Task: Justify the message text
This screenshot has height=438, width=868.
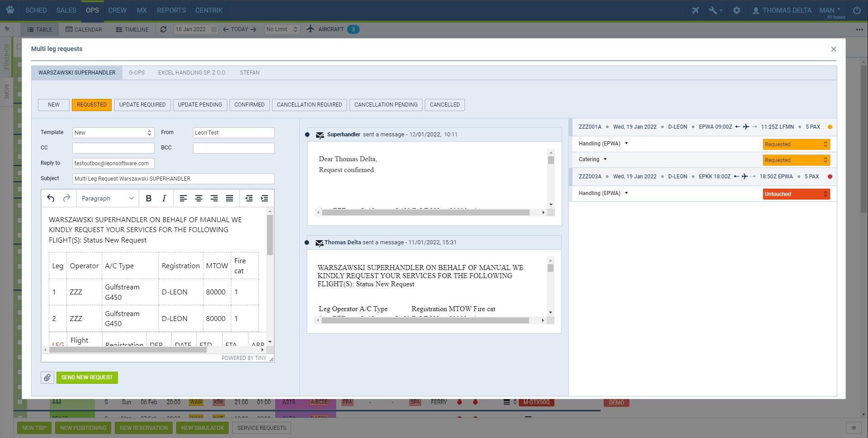Action: [230, 198]
